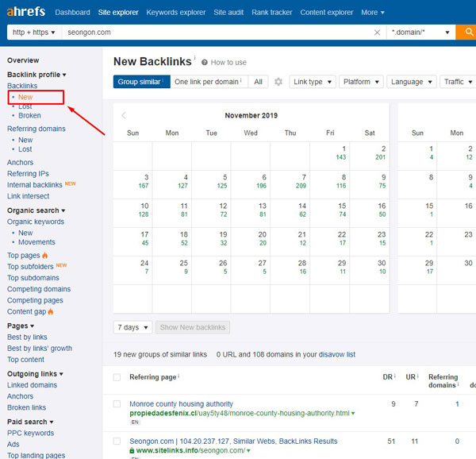Click info icon beside DR column header
This screenshot has width=476, height=459.
(x=394, y=376)
